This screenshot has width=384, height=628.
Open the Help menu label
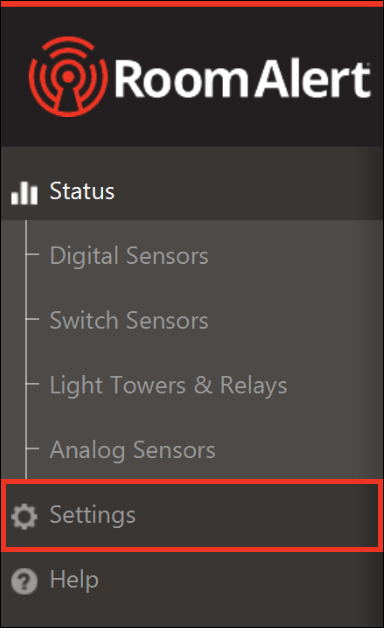(74, 580)
